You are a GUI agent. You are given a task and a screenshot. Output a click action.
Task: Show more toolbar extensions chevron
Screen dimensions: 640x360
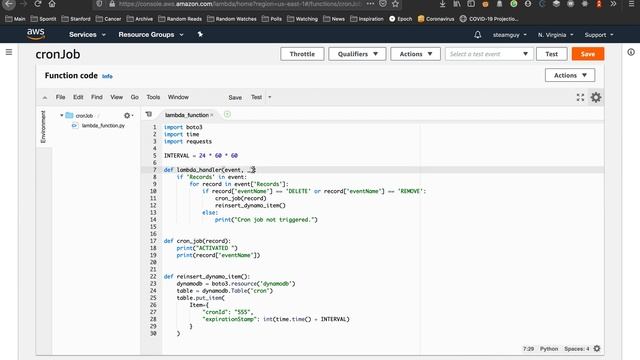tap(613, 4)
